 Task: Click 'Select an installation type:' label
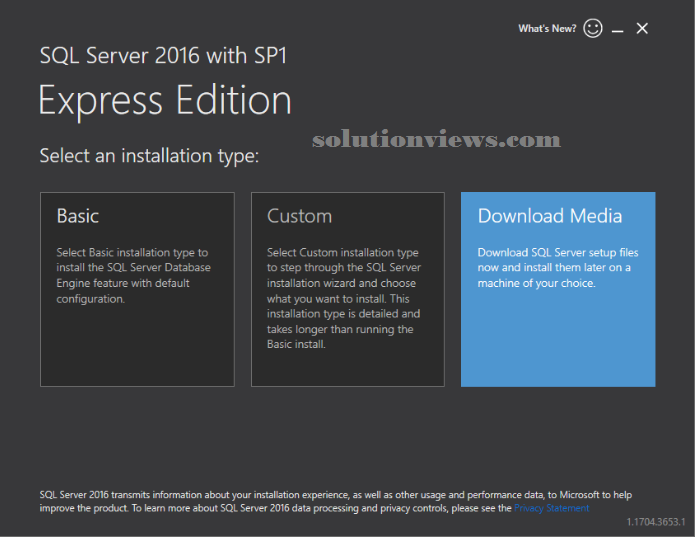[149, 156]
